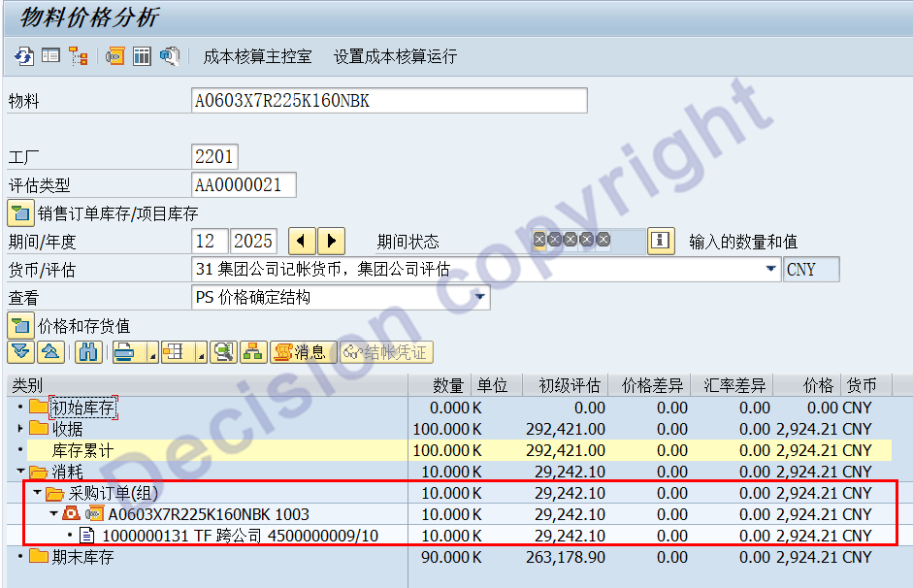This screenshot has width=913, height=588.
Task: Click the printer icon in tree toolbar
Action: (123, 352)
